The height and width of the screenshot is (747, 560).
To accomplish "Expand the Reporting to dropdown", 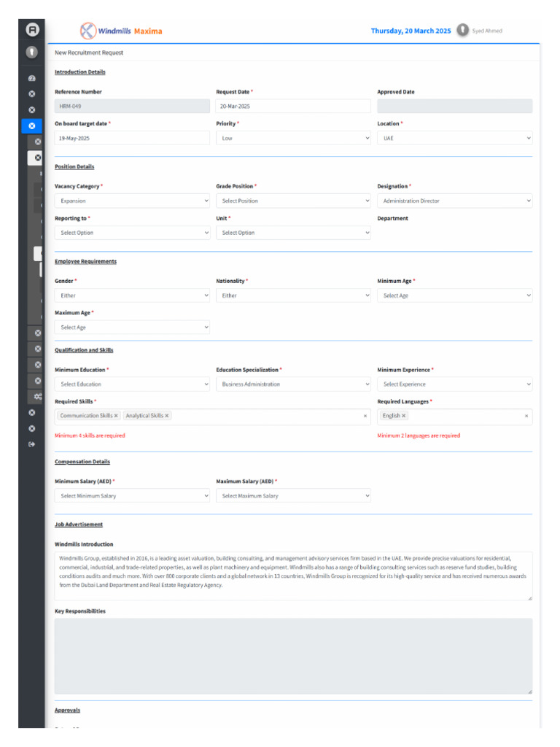I will click(132, 233).
